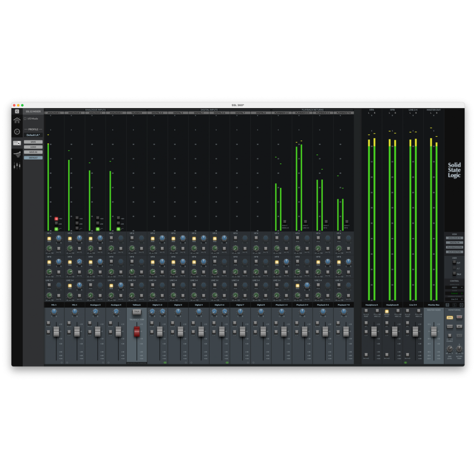Toggle Solo on the Analogue 4 channel
The image size is (476, 476).
click(x=110, y=323)
